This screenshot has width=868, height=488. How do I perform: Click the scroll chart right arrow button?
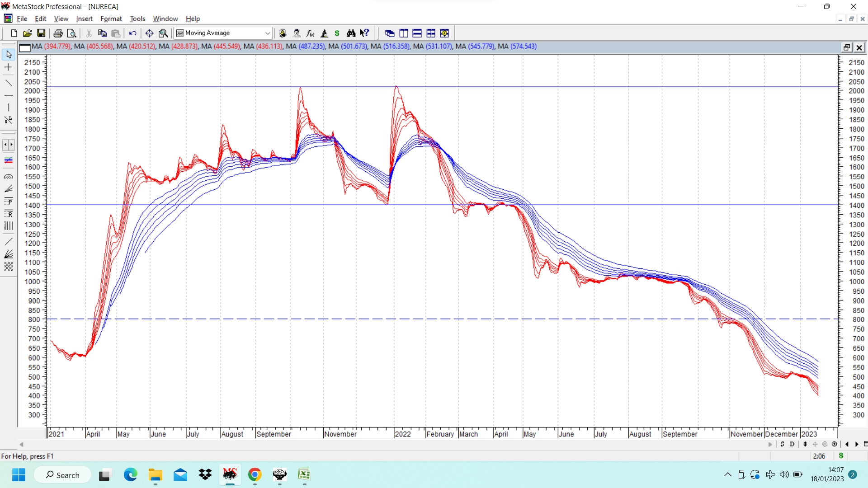coord(857,444)
